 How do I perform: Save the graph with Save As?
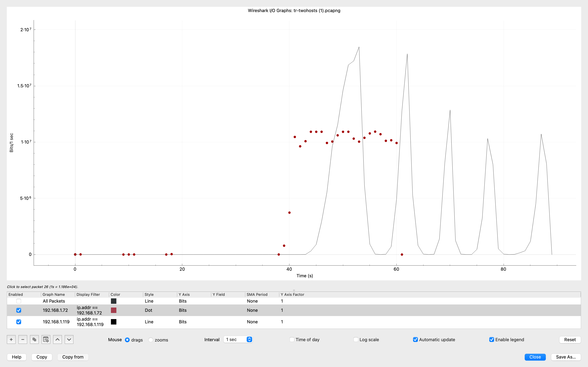566,357
